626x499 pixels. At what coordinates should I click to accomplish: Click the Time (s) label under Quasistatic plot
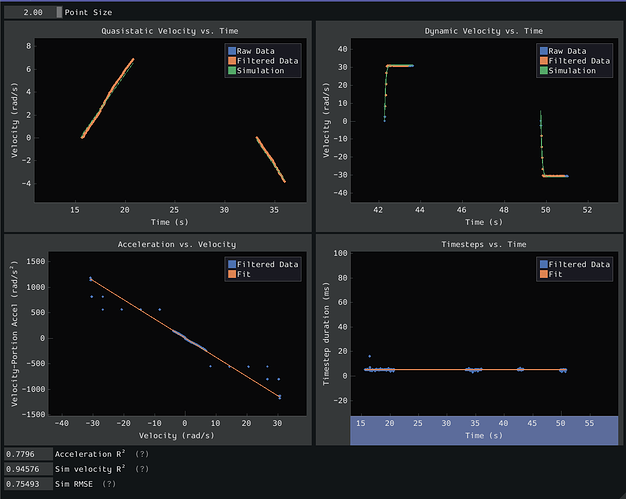point(170,222)
